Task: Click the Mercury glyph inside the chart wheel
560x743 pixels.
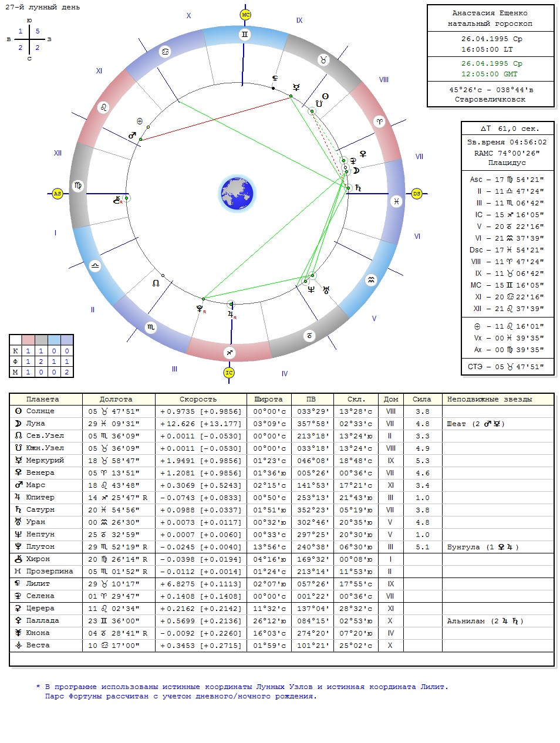Action: click(296, 87)
